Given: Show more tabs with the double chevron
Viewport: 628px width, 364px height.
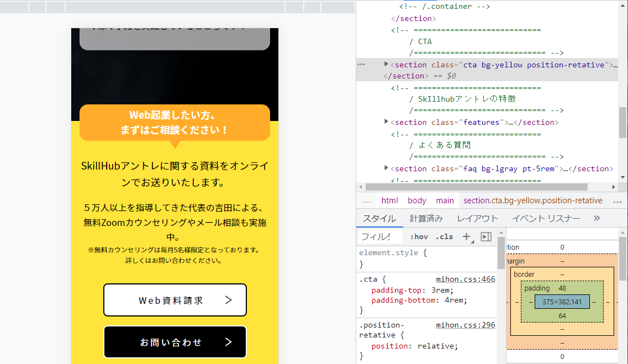Looking at the screenshot, I should coord(597,218).
